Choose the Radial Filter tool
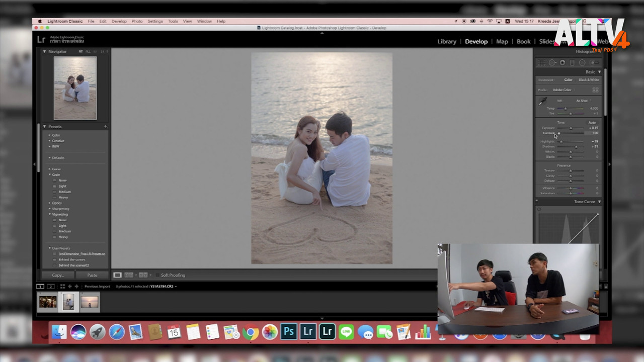This screenshot has height=362, width=644. 582,63
